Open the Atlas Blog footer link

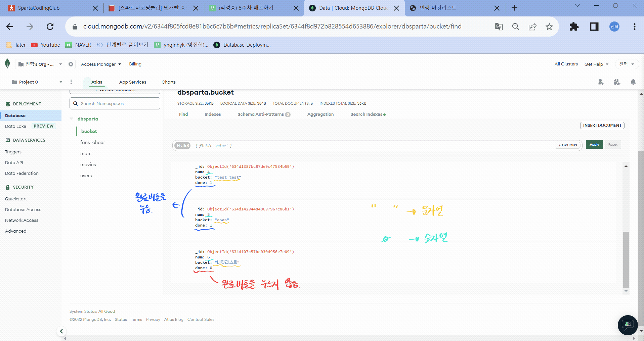coord(174,320)
